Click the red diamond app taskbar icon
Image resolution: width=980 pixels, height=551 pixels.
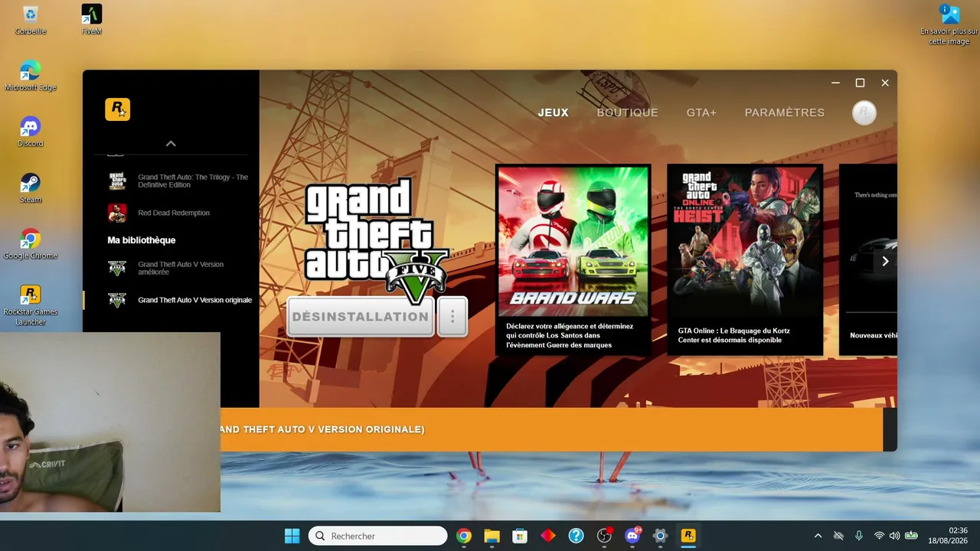[x=548, y=536]
